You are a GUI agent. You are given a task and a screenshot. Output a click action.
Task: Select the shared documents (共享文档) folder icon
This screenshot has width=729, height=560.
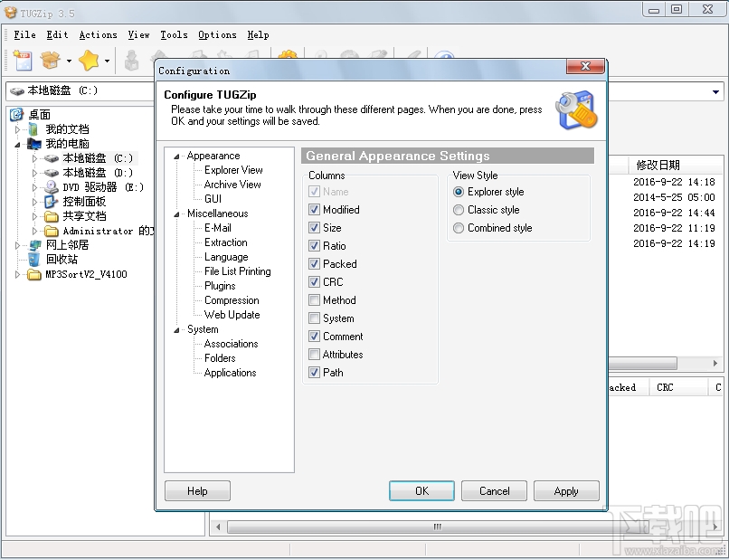[52, 216]
